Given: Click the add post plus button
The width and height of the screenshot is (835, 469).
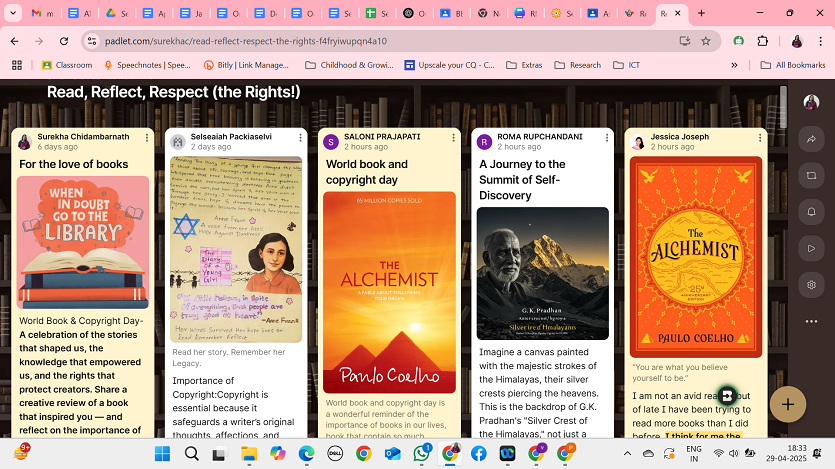Looking at the screenshot, I should click(788, 404).
